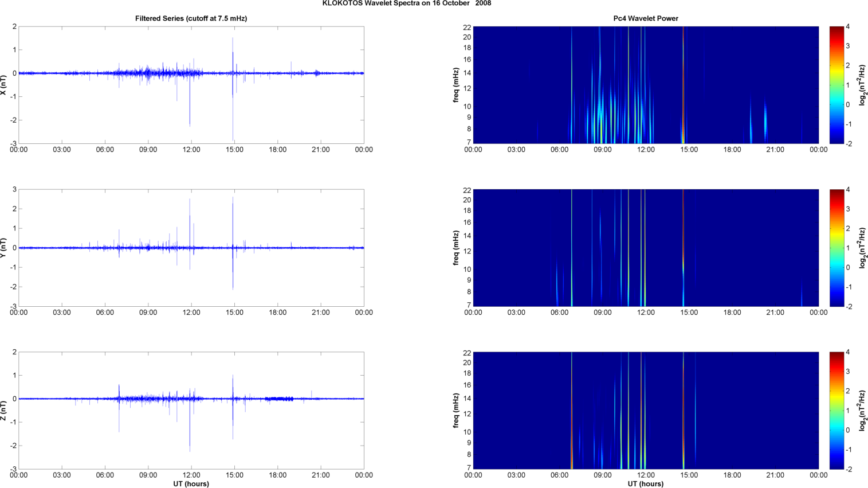Click the X (nT) axis label

pyautogui.click(x=3, y=85)
